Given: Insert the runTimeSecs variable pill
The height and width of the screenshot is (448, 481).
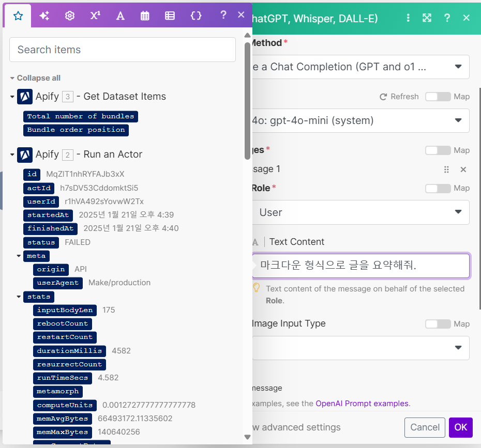Looking at the screenshot, I should click(63, 378).
